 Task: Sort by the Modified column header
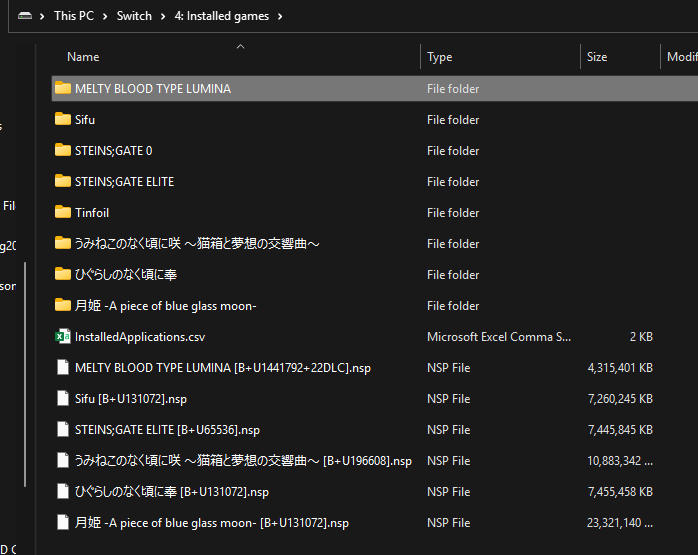[x=680, y=57]
